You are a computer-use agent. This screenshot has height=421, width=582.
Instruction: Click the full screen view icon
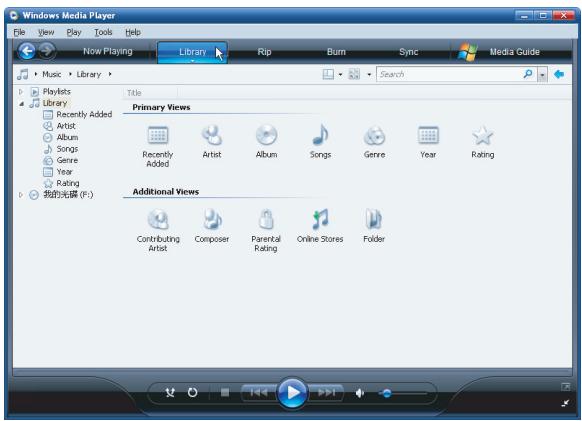click(x=565, y=387)
